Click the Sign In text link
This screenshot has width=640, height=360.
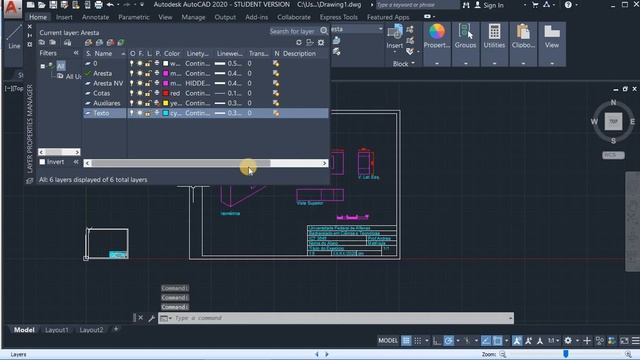(x=493, y=5)
